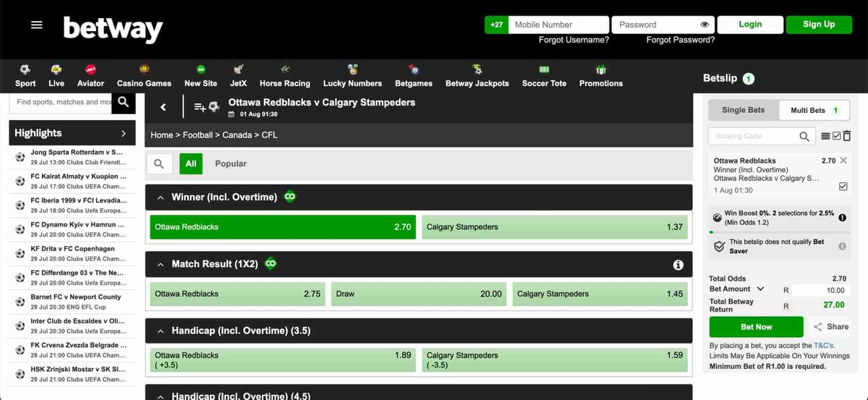Open Lucky Numbers section

pyautogui.click(x=352, y=76)
